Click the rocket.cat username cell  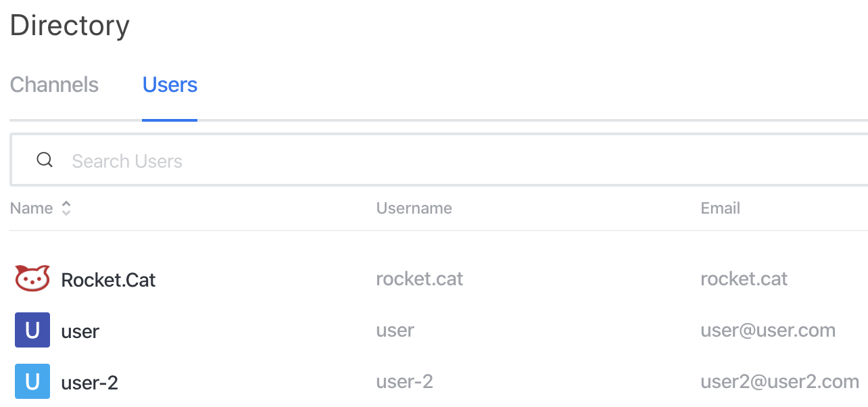click(x=420, y=279)
